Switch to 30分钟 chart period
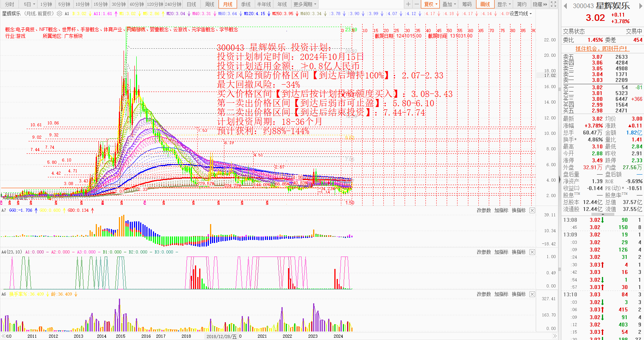Image resolution: width=644 pixels, height=340 pixels. coord(119,4)
